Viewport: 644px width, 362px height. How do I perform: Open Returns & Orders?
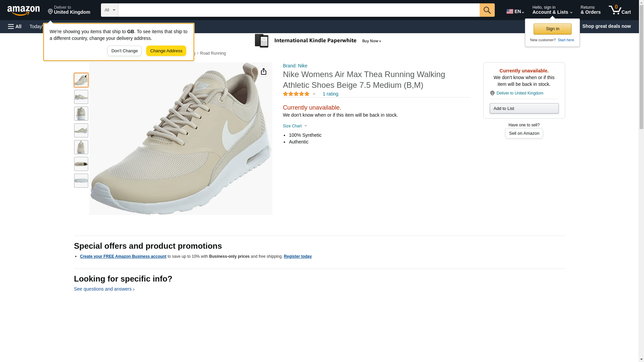(590, 10)
